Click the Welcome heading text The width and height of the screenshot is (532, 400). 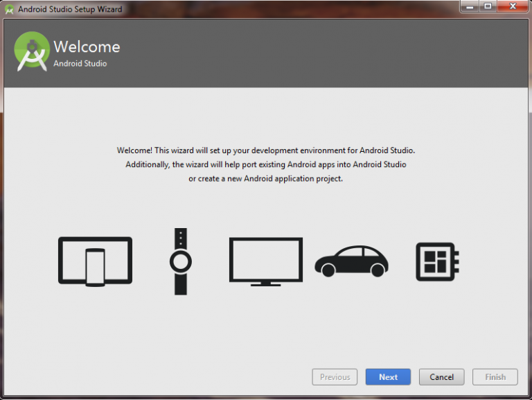(87, 47)
